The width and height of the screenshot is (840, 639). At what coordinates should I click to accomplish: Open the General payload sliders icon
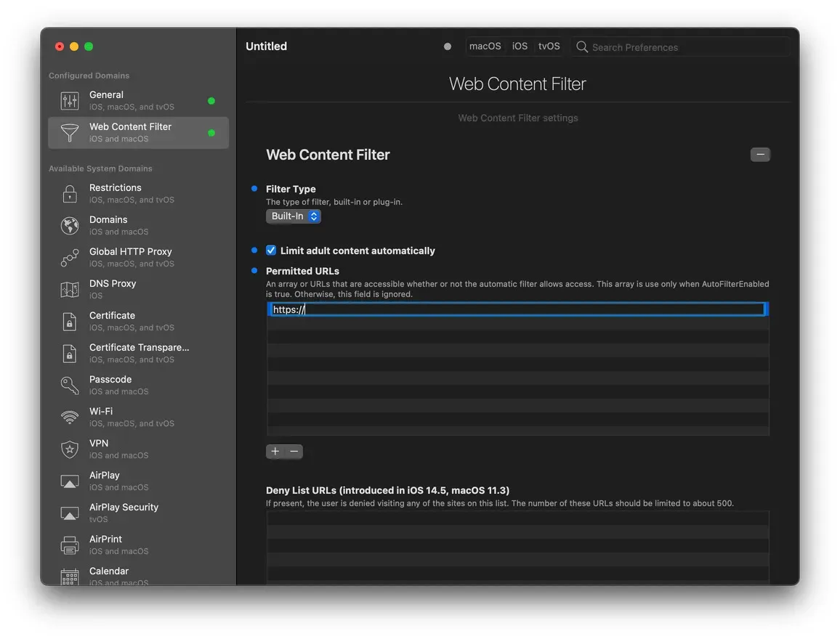tap(69, 99)
